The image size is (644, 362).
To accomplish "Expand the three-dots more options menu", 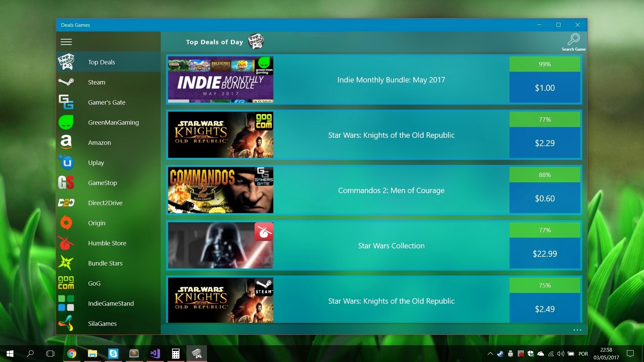I will pyautogui.click(x=577, y=330).
